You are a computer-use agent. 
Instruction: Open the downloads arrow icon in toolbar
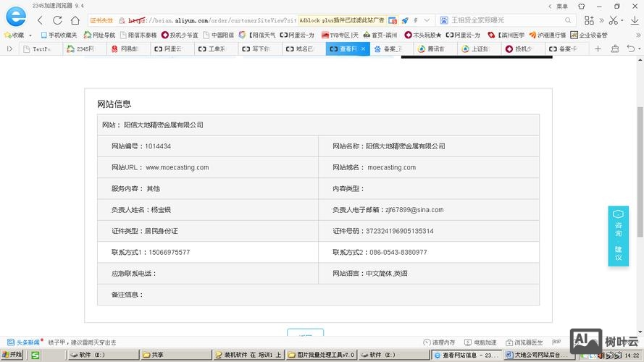pos(635,20)
